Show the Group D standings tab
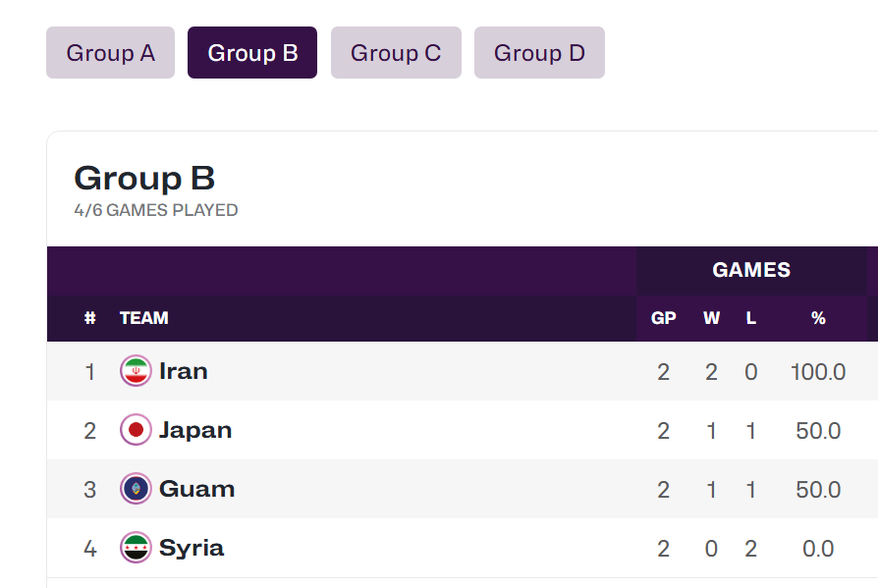 (x=539, y=53)
